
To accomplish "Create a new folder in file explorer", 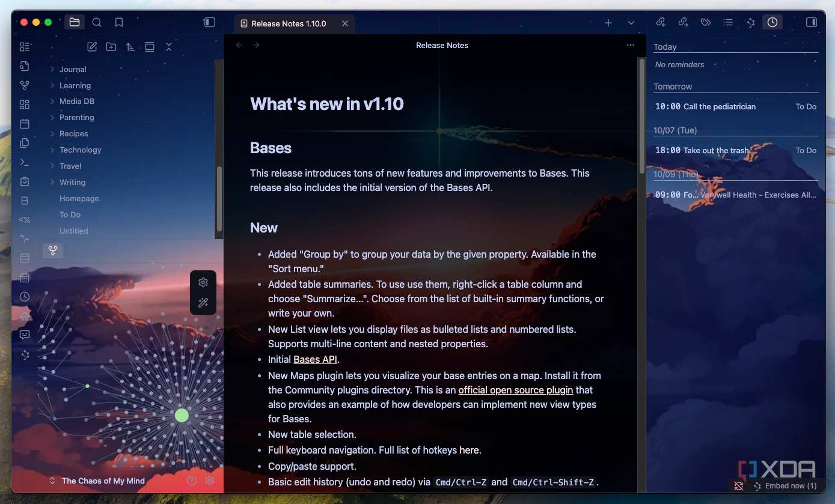I will [x=111, y=46].
